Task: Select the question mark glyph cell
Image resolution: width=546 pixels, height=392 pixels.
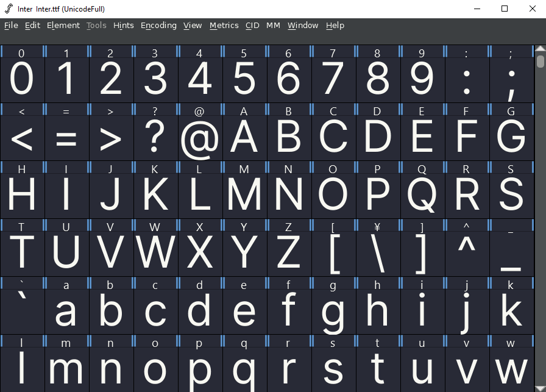Action: coord(155,137)
